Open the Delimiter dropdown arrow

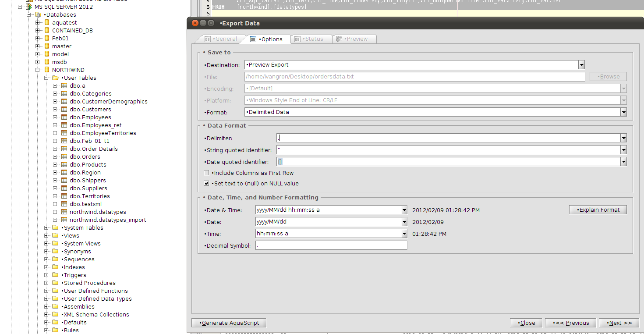623,138
